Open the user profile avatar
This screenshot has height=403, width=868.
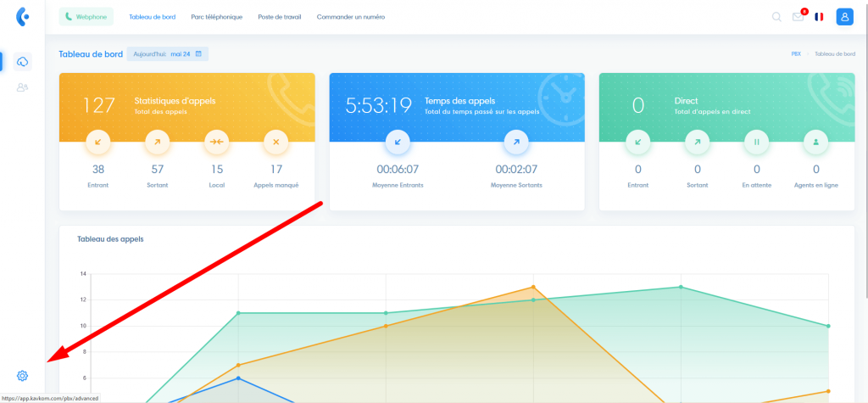tap(844, 17)
